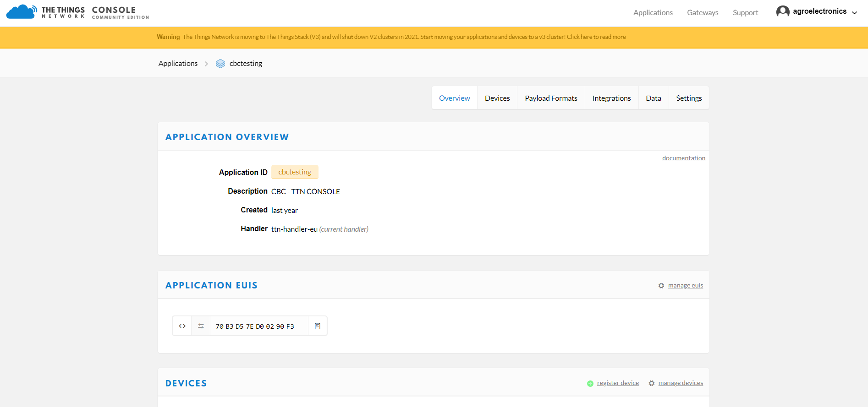Image resolution: width=868 pixels, height=407 pixels.
Task: Click the 'last year' created value
Action: click(285, 210)
